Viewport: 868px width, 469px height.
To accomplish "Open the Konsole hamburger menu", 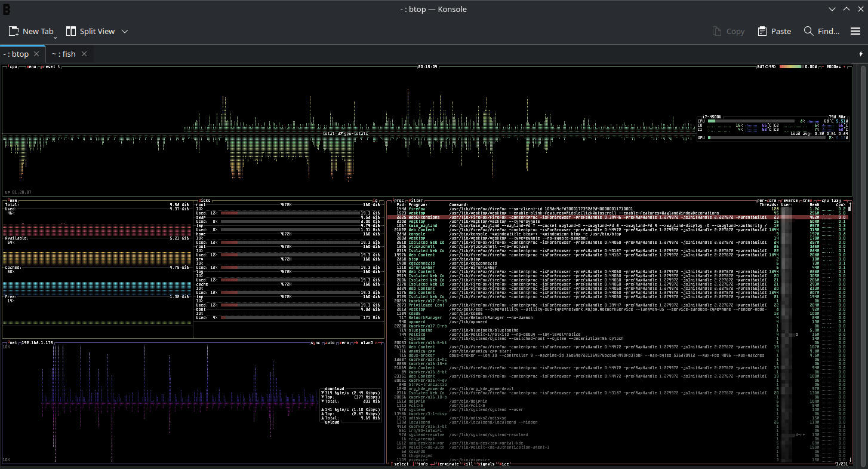I will click(855, 31).
